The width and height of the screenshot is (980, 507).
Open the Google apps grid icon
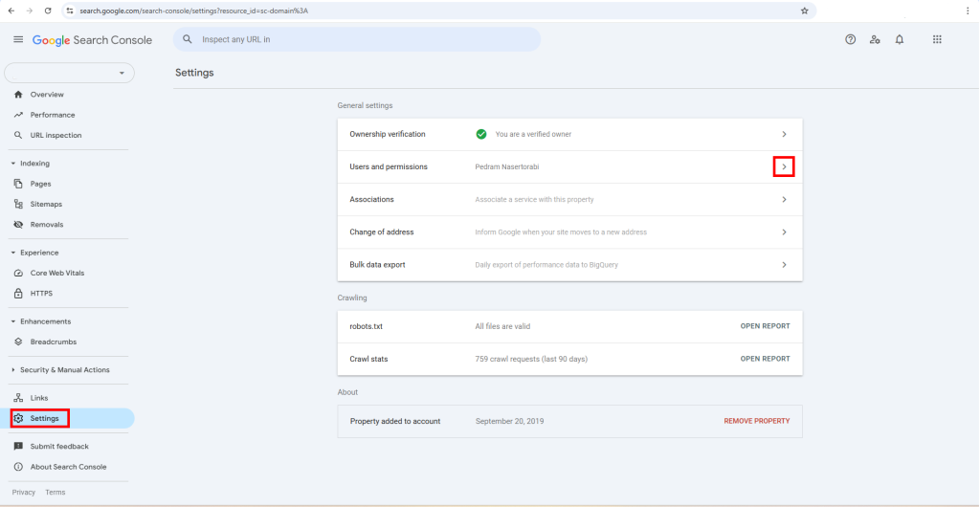point(937,39)
